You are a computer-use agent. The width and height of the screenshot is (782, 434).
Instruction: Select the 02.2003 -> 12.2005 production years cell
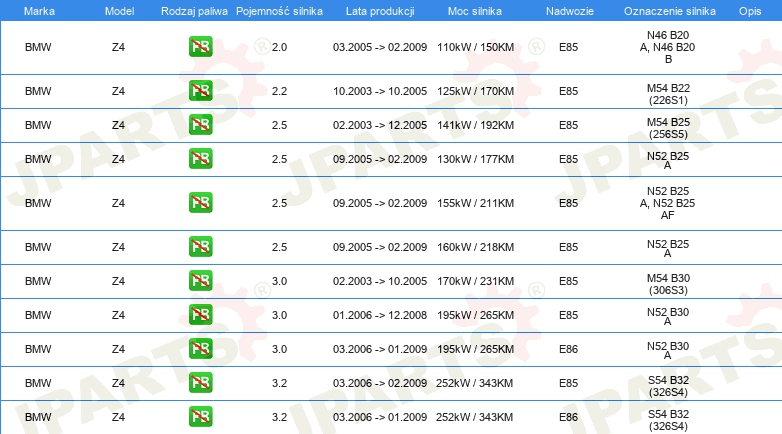click(380, 125)
